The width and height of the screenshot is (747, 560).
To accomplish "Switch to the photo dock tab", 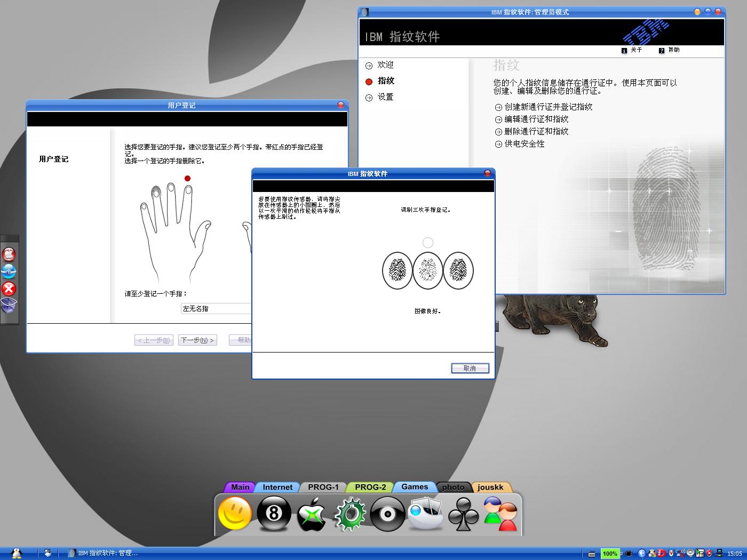I will coord(453,487).
